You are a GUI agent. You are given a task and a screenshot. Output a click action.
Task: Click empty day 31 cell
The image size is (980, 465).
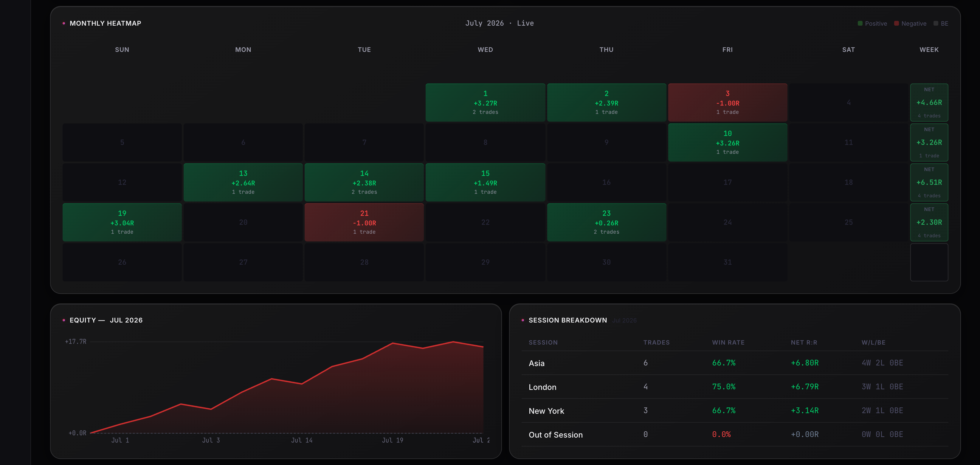click(727, 262)
